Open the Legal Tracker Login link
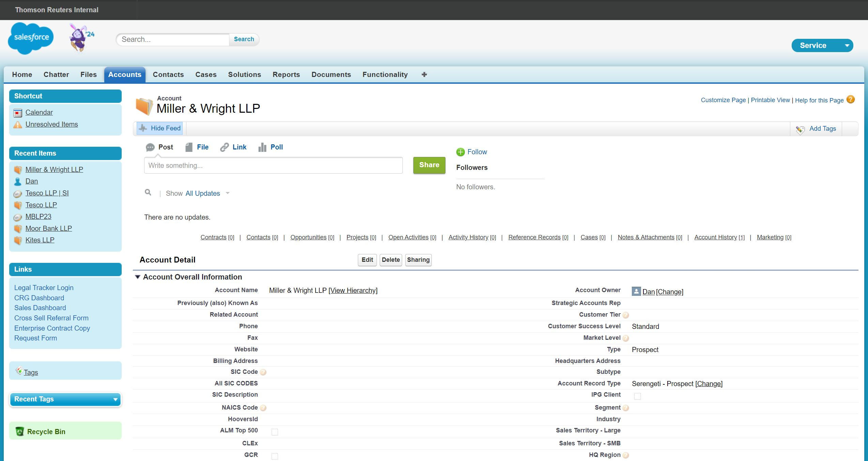The width and height of the screenshot is (868, 461). (44, 288)
